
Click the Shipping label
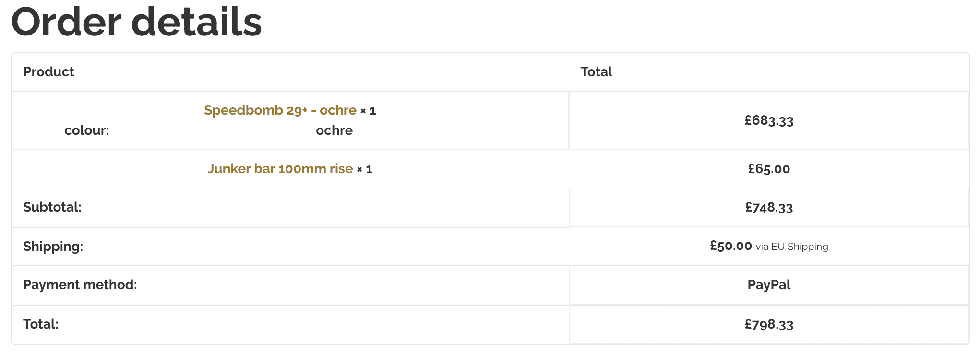[53, 247]
